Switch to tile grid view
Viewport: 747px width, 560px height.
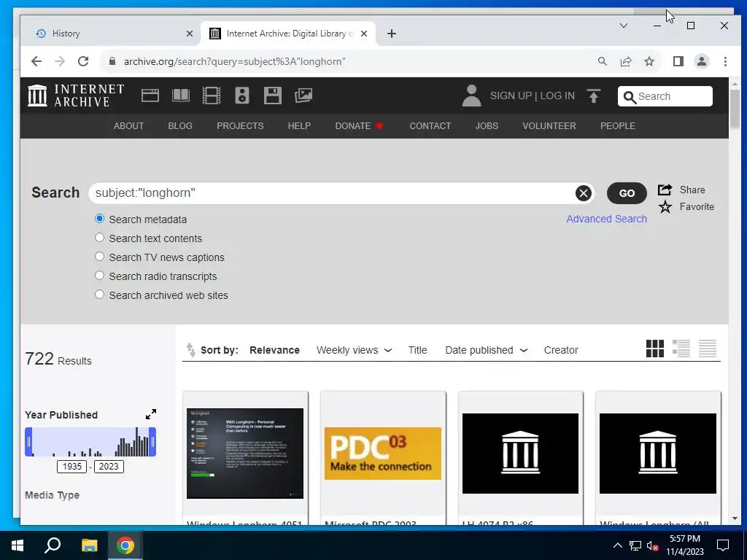coord(654,349)
